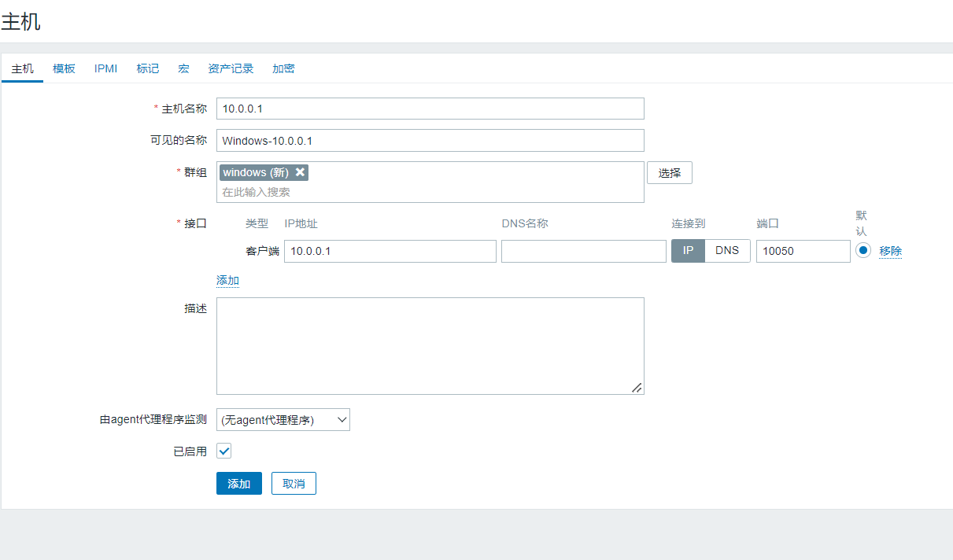Open the agent代理程序 dropdown

tap(283, 420)
